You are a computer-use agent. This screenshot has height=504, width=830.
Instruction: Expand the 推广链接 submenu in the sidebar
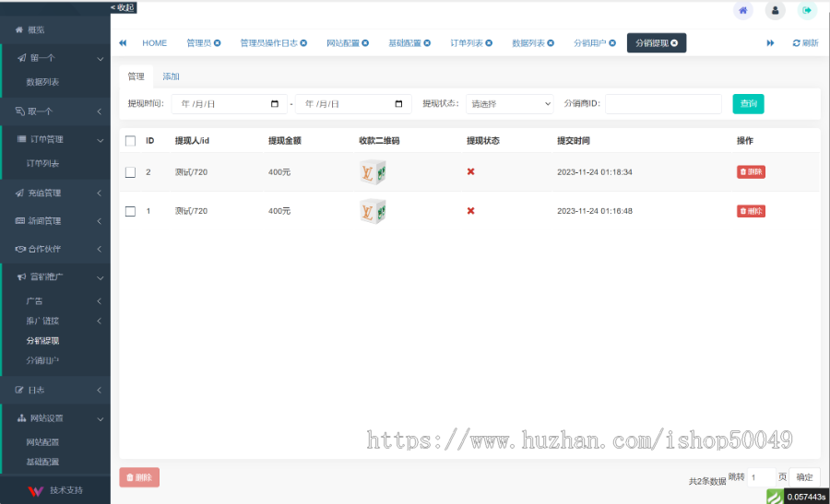pos(55,321)
